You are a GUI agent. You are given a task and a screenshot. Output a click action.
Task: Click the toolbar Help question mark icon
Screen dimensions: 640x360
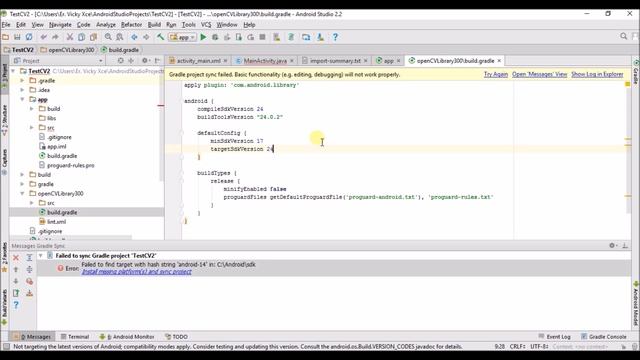click(335, 37)
